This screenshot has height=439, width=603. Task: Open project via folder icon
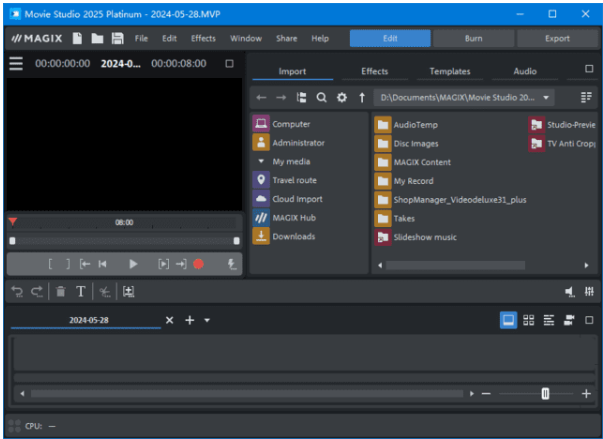[97, 38]
